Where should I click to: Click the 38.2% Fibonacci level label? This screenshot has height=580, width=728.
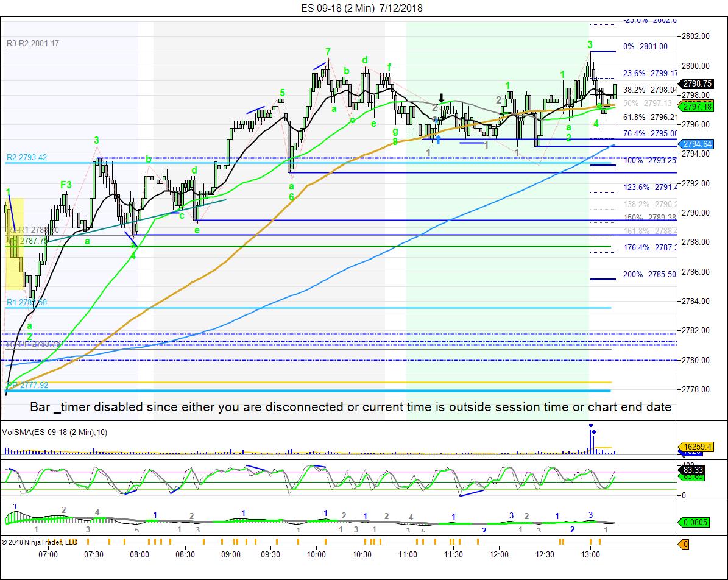(x=650, y=90)
